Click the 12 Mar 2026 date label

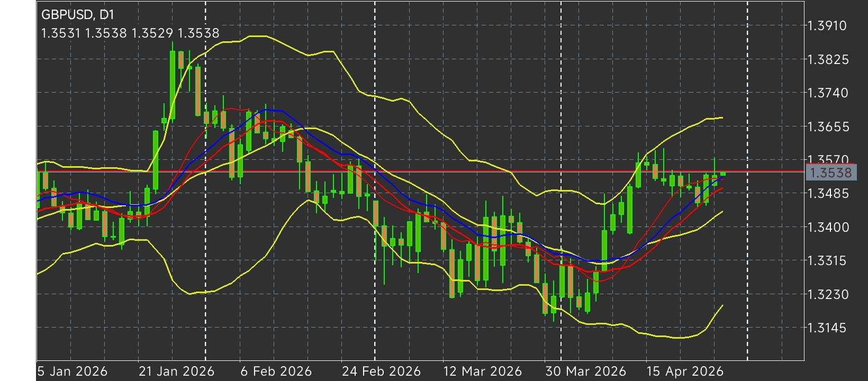point(482,371)
